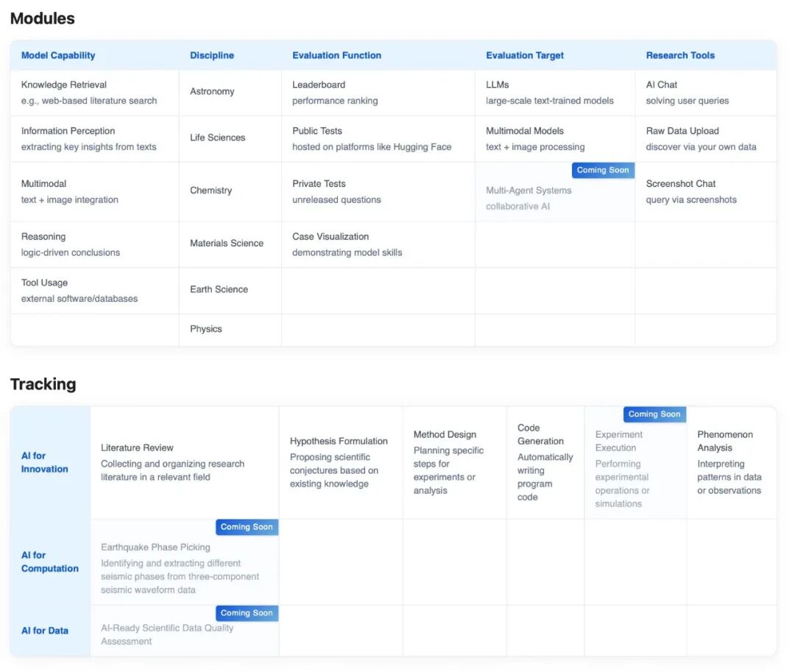Image resolution: width=795 pixels, height=672 pixels.
Task: Open the Screenshot Chat tool
Action: pos(706,191)
